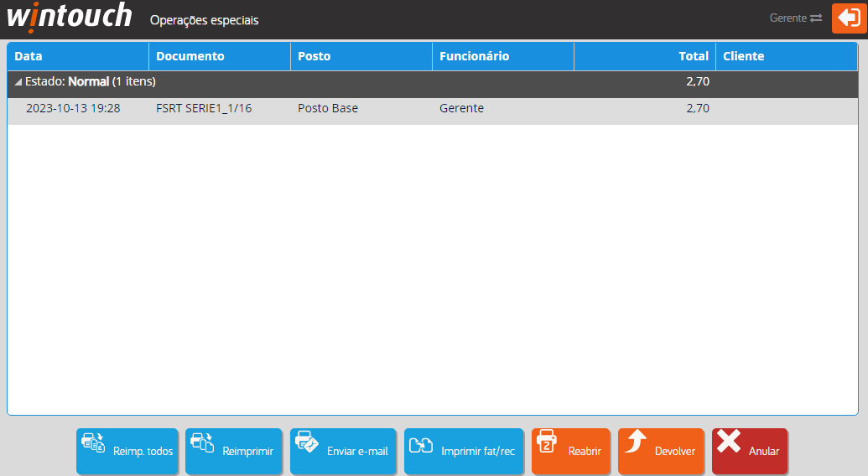Sort by the Documento column header
868x476 pixels.
tap(220, 56)
